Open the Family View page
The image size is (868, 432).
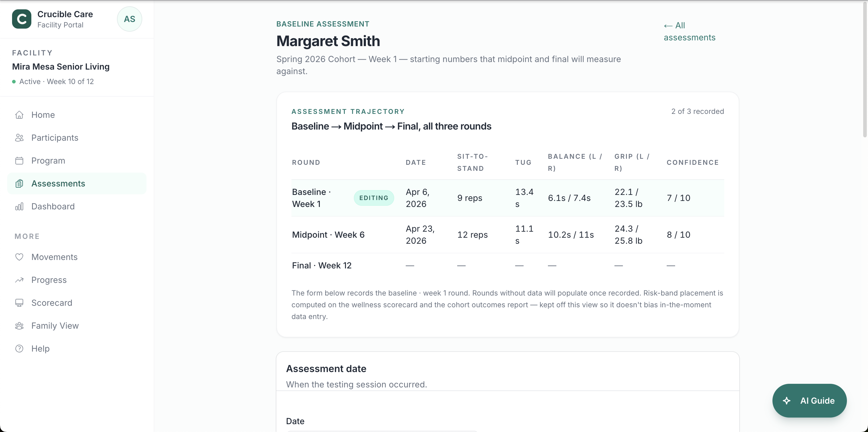click(x=77, y=326)
